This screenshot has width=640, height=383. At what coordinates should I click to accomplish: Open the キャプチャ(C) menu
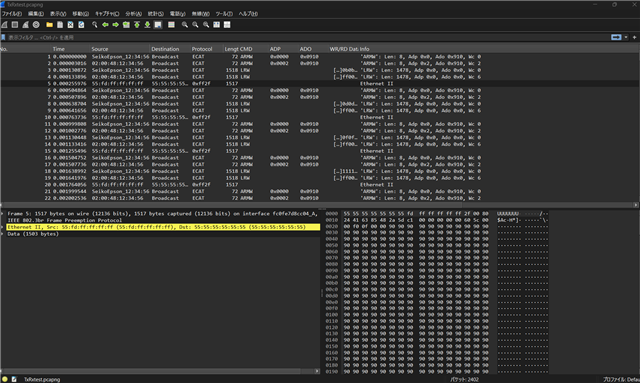(107, 14)
